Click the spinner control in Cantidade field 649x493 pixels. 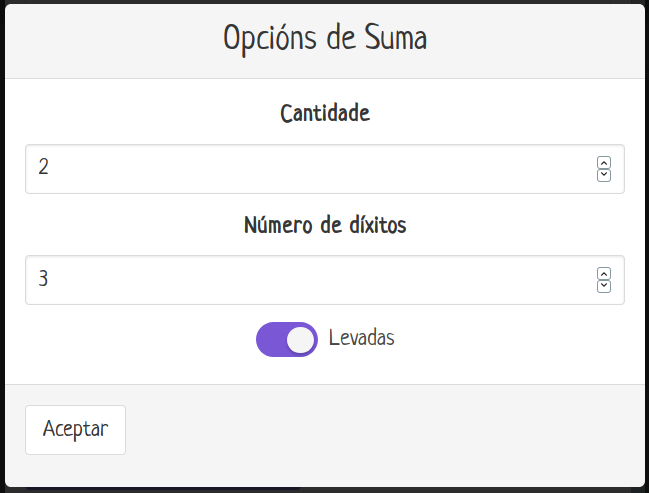pos(604,169)
